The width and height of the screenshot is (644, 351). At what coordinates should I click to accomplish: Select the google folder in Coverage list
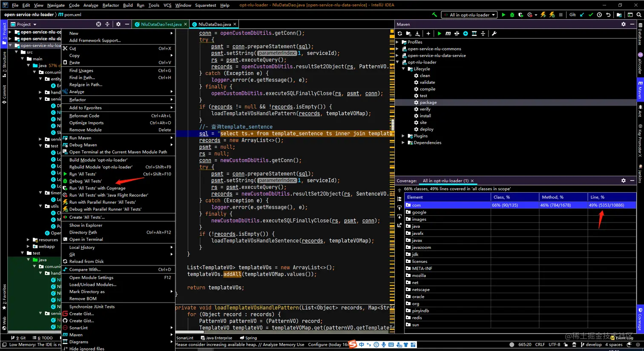[419, 212]
